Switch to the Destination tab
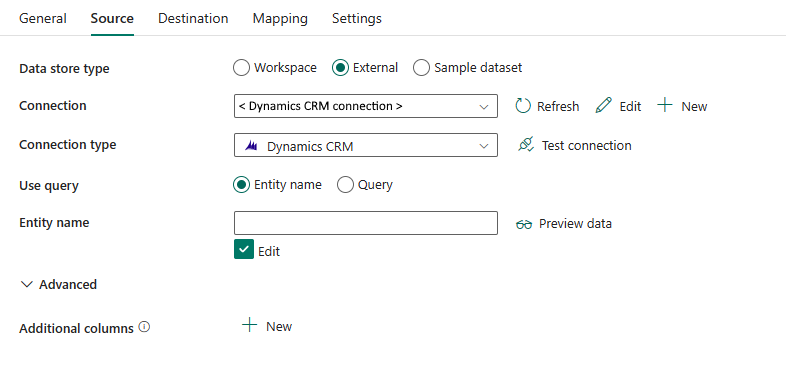The height and width of the screenshot is (366, 786). tap(193, 19)
